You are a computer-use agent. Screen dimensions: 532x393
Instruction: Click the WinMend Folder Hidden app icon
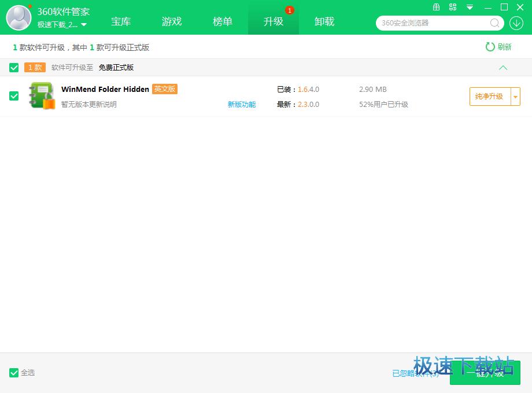(42, 96)
